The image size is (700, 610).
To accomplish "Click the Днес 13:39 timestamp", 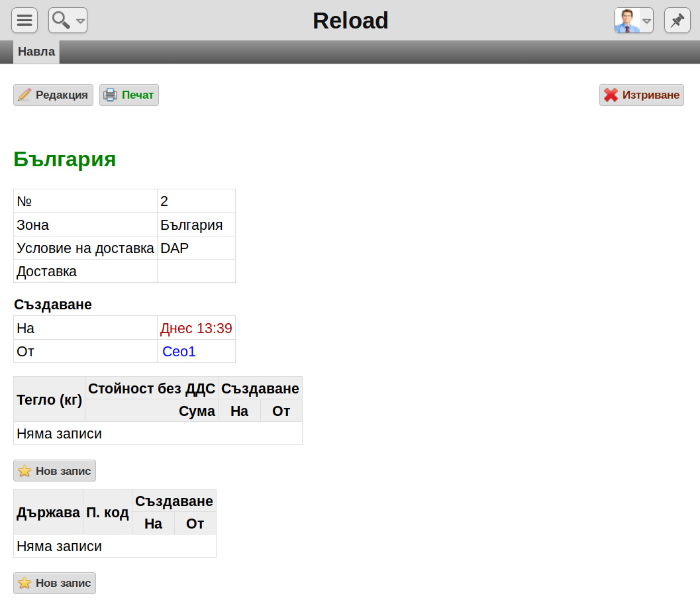I will click(196, 329).
